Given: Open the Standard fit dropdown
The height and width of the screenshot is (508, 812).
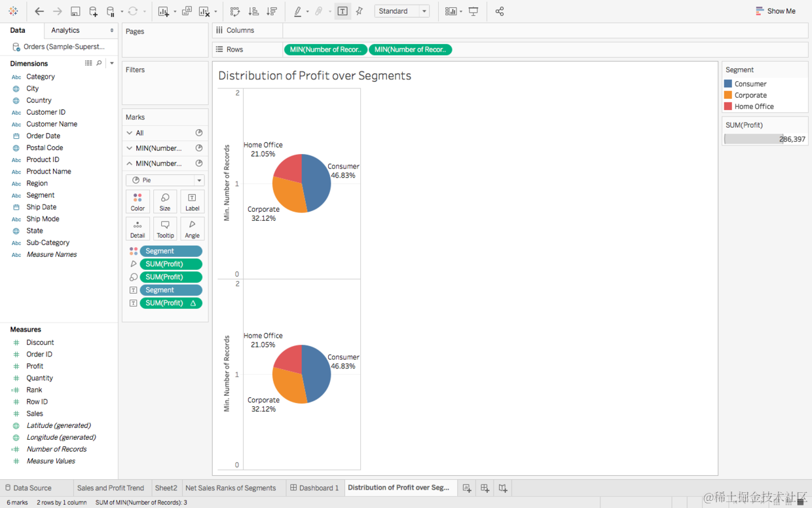Looking at the screenshot, I should pyautogui.click(x=402, y=11).
